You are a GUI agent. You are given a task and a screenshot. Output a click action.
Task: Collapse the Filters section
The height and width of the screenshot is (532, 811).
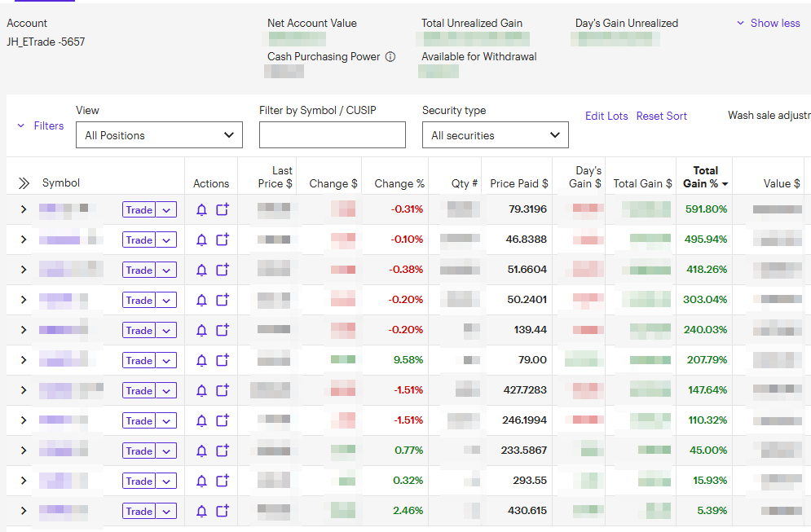[x=41, y=126]
